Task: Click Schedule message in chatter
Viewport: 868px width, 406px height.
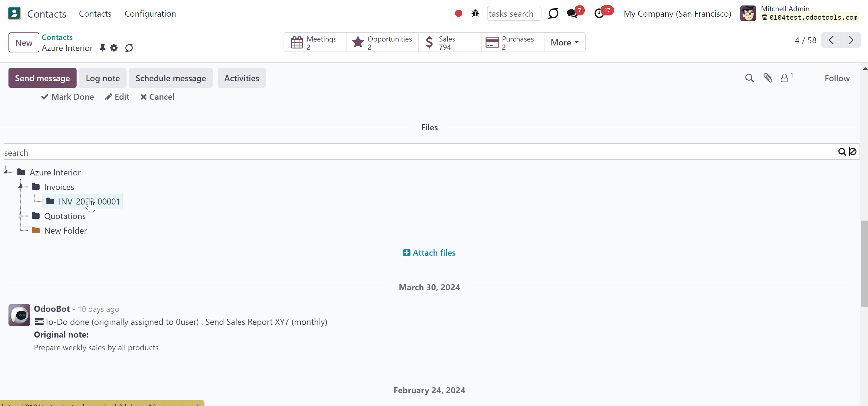Action: 170,78
